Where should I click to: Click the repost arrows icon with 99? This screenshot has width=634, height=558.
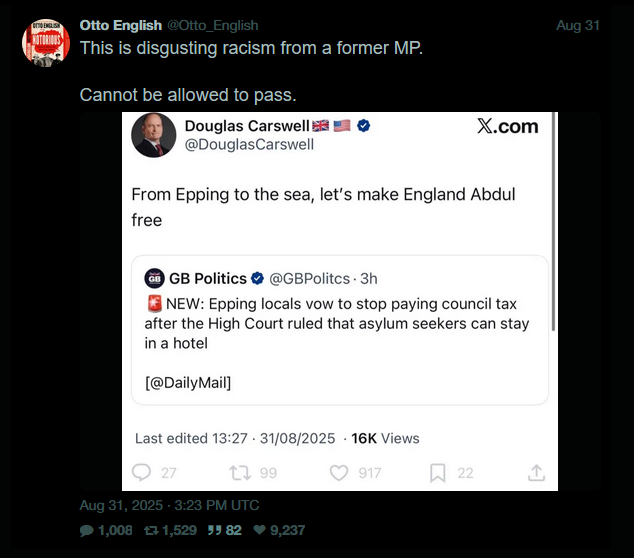coord(241,472)
